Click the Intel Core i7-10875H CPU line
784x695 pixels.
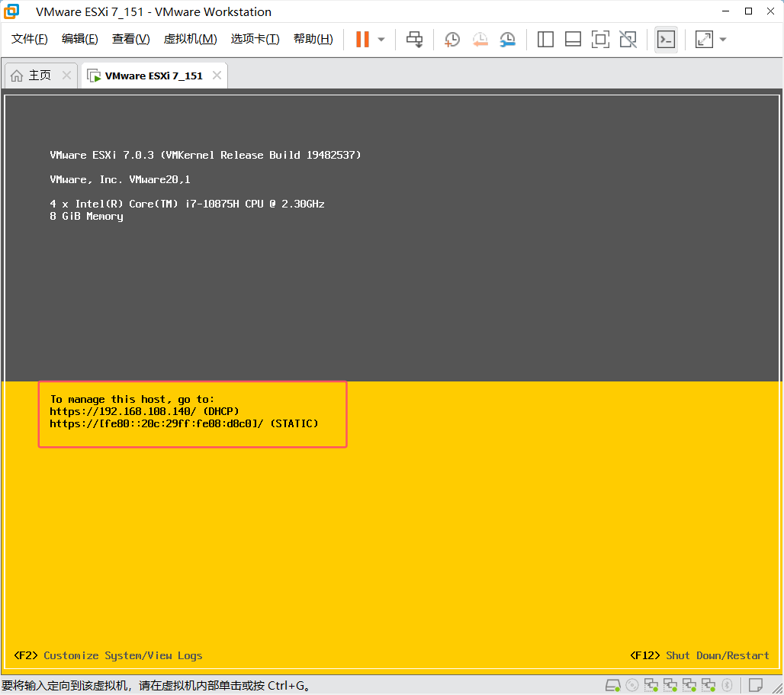[x=187, y=204]
